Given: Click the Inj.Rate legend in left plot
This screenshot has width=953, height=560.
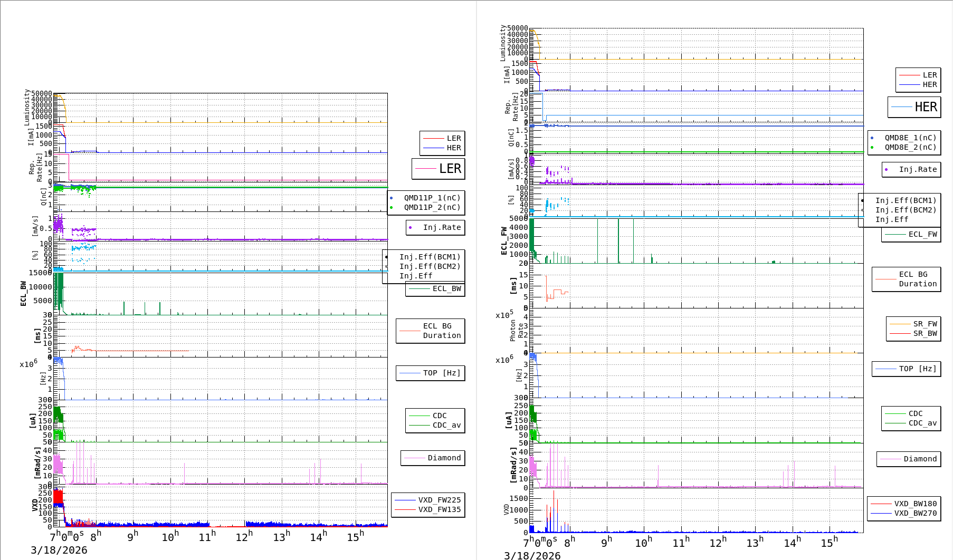Looking at the screenshot, I should [441, 227].
